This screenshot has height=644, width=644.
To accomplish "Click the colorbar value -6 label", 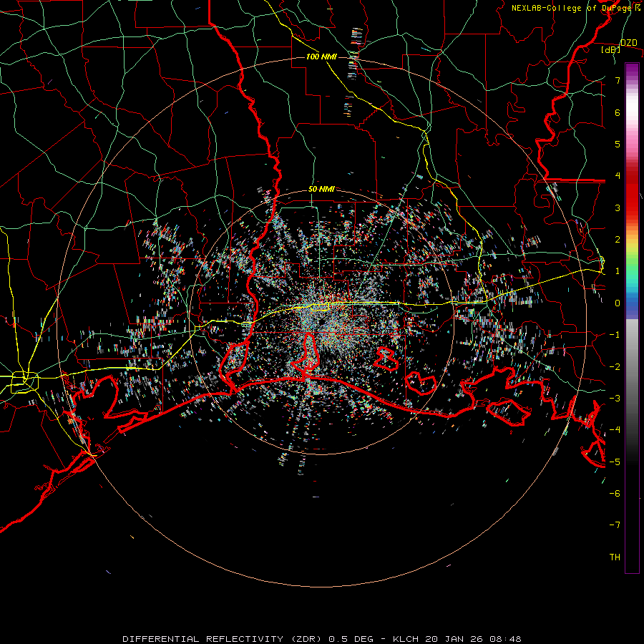I will (615, 493).
